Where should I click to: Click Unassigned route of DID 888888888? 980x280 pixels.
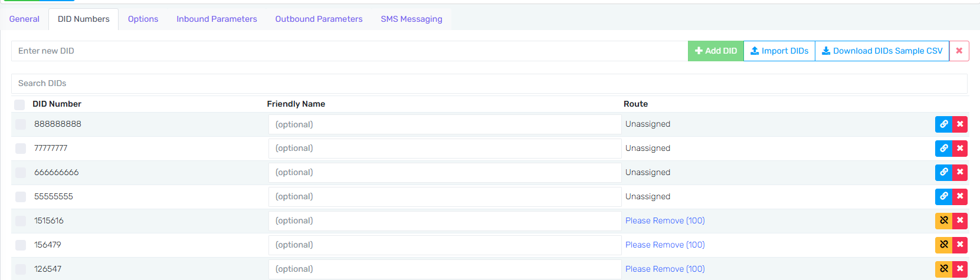648,124
